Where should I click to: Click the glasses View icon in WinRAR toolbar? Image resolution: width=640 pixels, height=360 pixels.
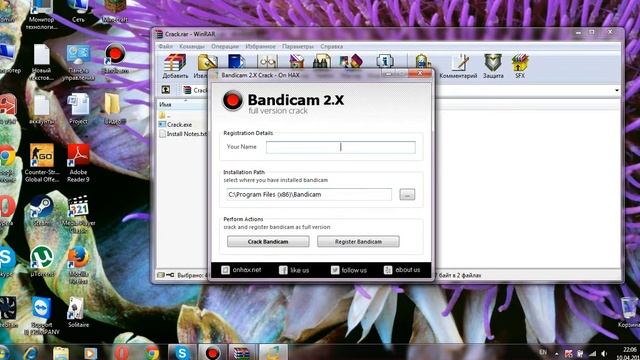(x=268, y=62)
